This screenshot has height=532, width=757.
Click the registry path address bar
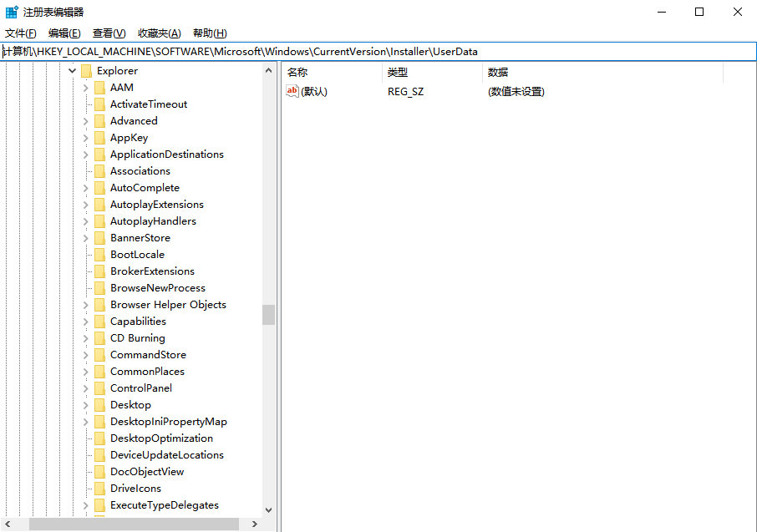[x=376, y=52]
